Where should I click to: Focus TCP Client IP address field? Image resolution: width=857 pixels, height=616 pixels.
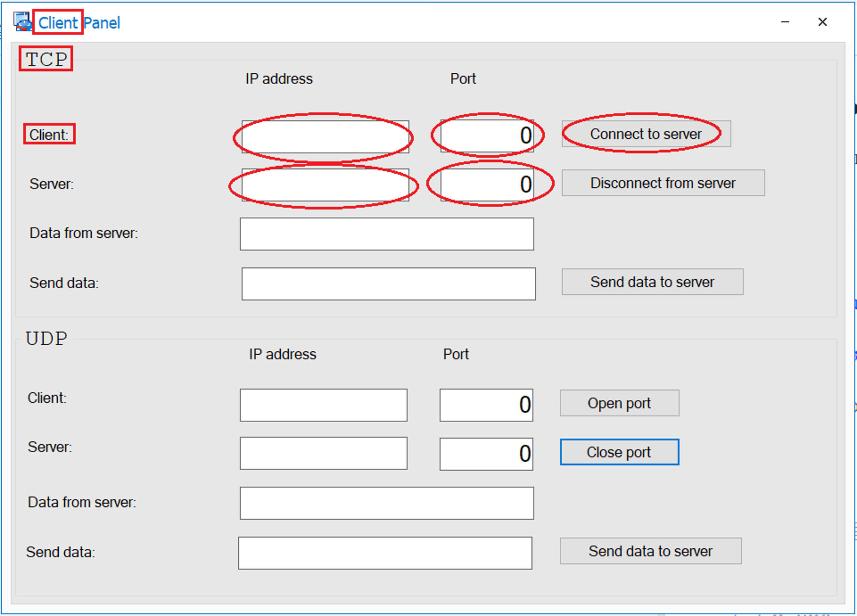325,137
